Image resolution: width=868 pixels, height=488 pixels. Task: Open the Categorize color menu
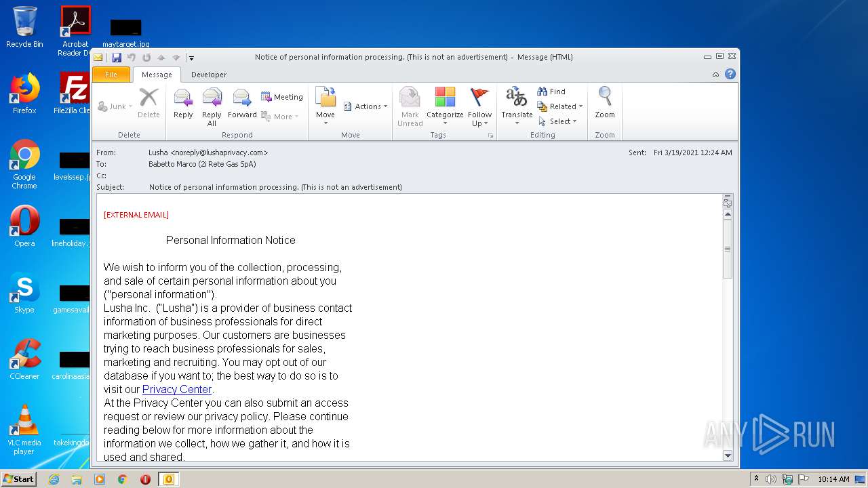click(x=445, y=107)
